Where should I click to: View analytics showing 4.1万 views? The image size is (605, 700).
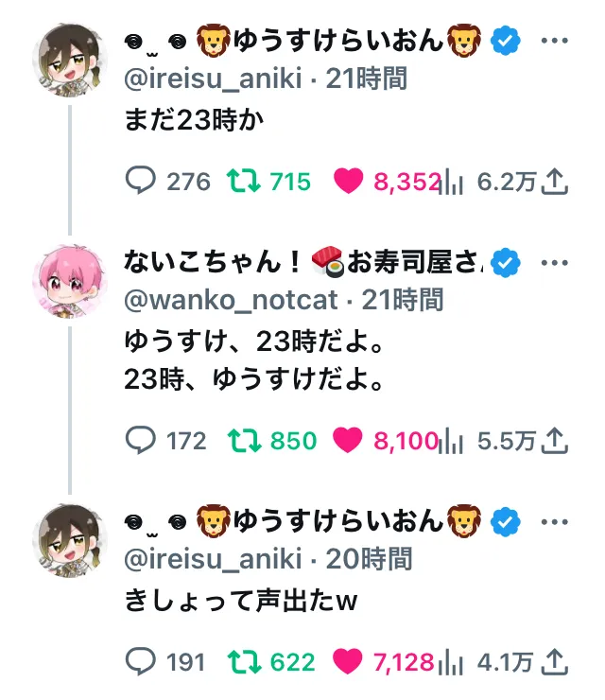453,661
